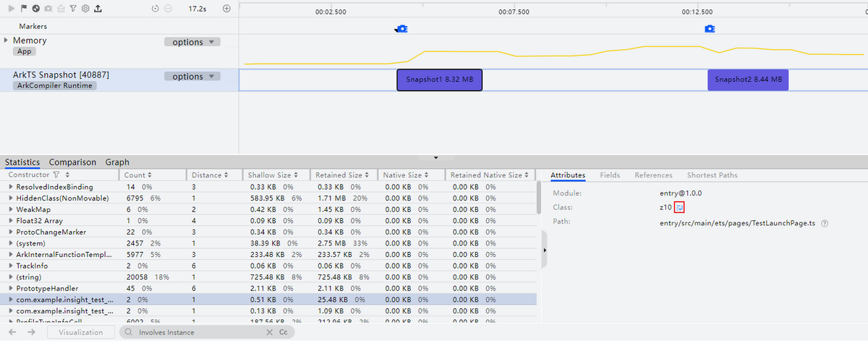Toggle case-sensitive Cc search option
The height and width of the screenshot is (341, 868).
point(284,332)
